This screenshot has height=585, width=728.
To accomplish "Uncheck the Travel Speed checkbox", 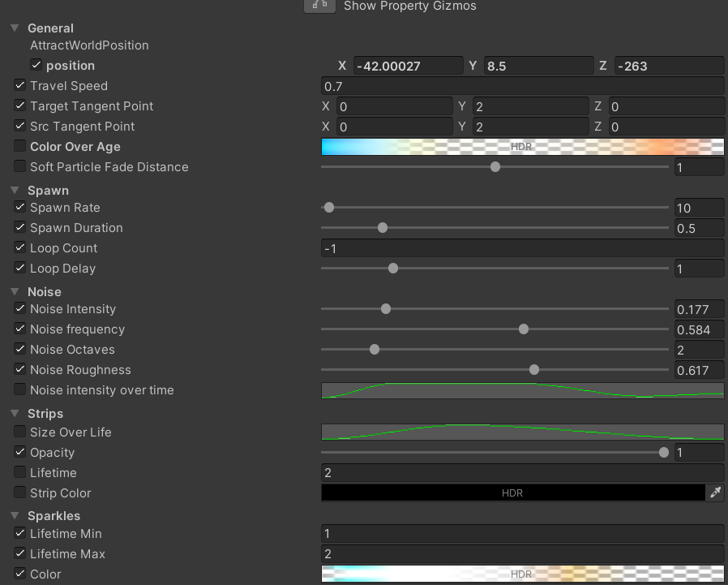I will [x=20, y=85].
